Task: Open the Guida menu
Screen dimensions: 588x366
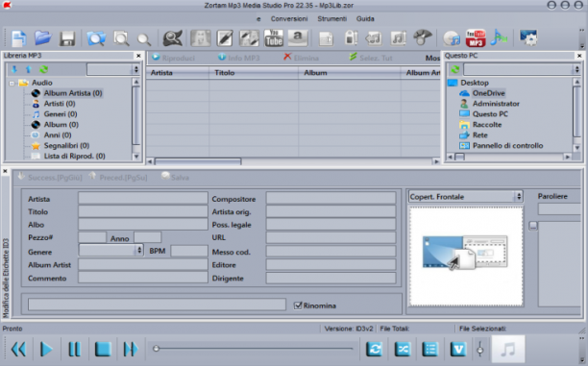Action: (365, 19)
